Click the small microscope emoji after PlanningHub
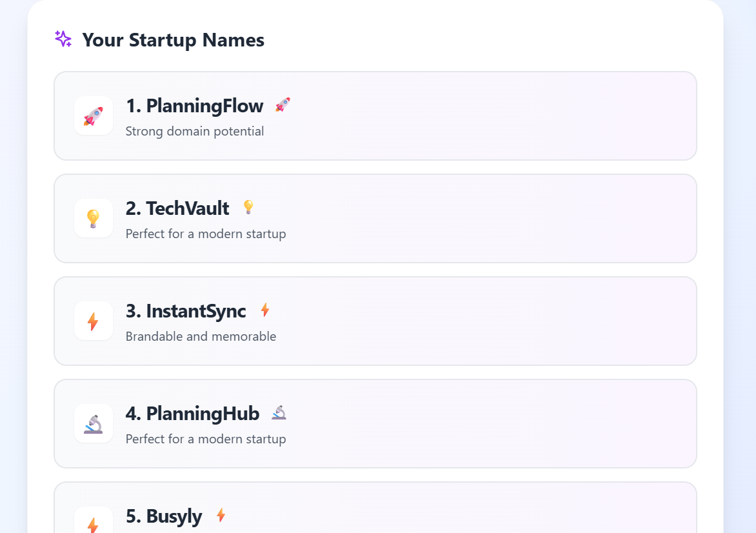The width and height of the screenshot is (756, 533). pos(279,413)
